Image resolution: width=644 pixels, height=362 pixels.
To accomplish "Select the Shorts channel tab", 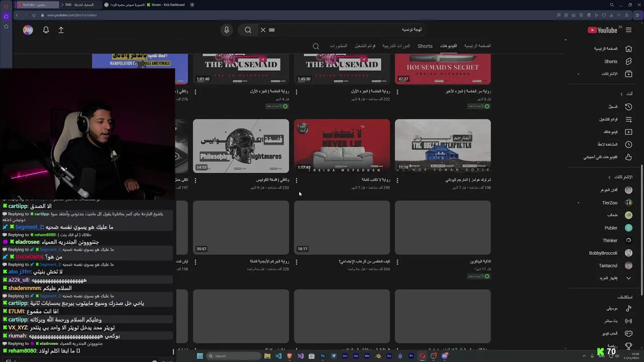I will point(425,46).
